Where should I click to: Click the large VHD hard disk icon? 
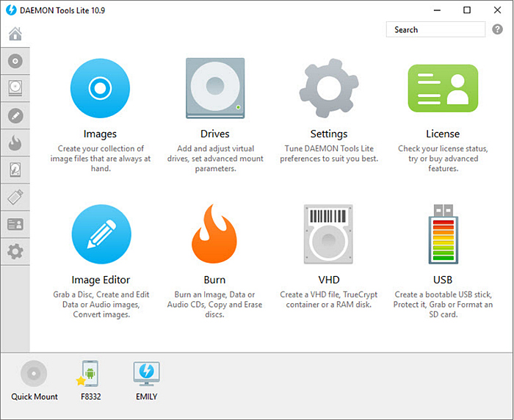point(328,234)
